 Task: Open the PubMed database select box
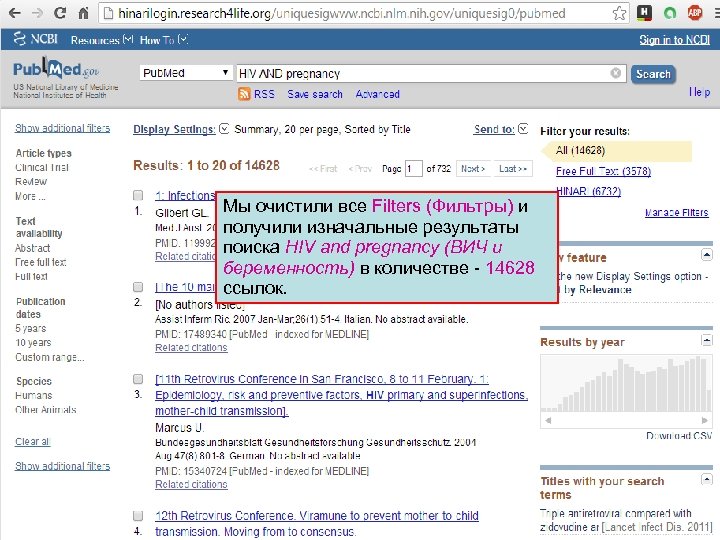pos(186,73)
